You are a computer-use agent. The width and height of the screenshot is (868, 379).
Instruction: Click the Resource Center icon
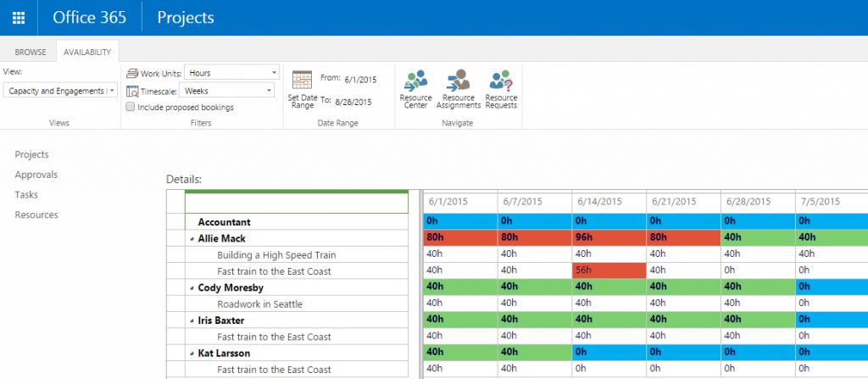coord(415,81)
